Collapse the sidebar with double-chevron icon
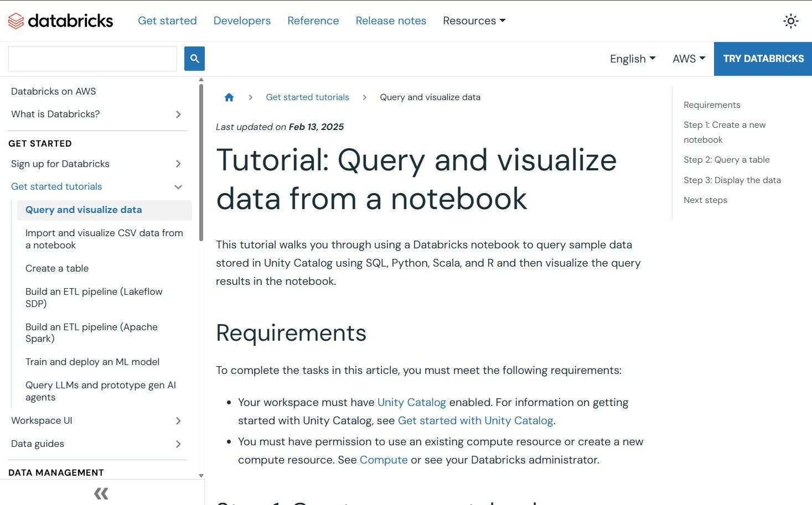The width and height of the screenshot is (812, 505). coord(101,493)
